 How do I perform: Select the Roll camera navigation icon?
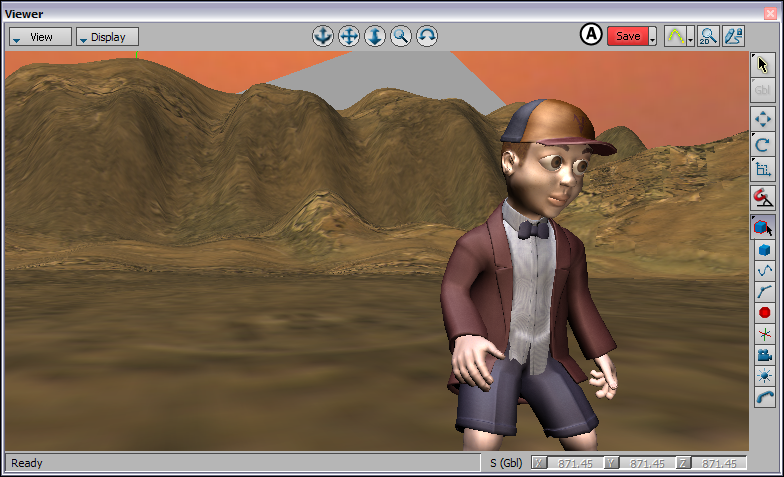coord(426,36)
